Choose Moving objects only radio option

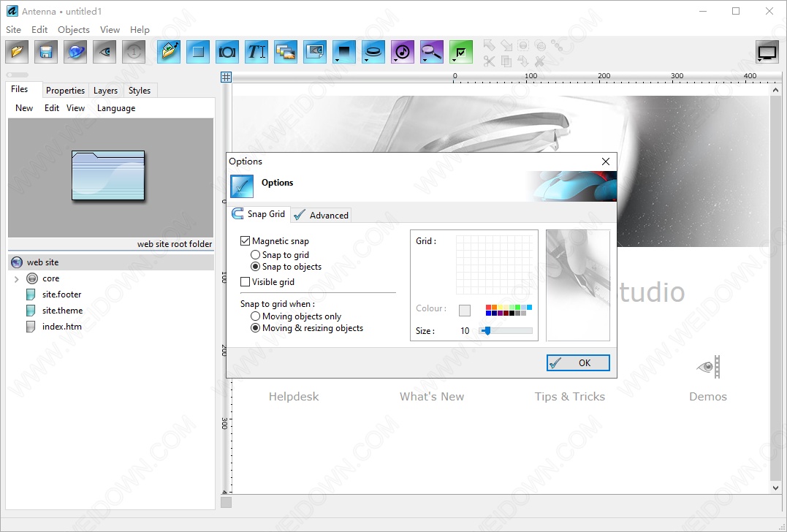coord(256,316)
